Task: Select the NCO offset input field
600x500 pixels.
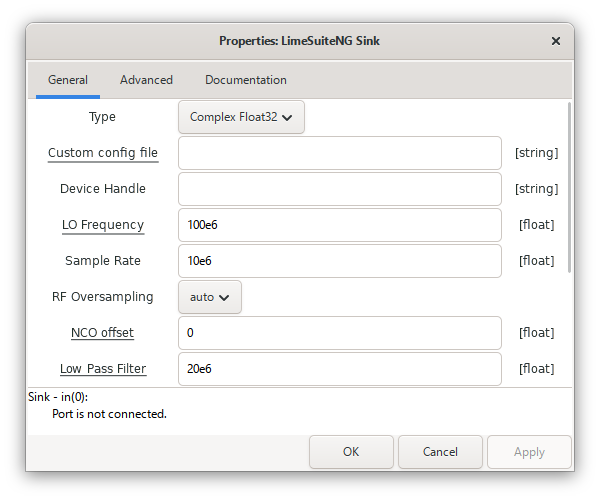Action: [x=339, y=333]
